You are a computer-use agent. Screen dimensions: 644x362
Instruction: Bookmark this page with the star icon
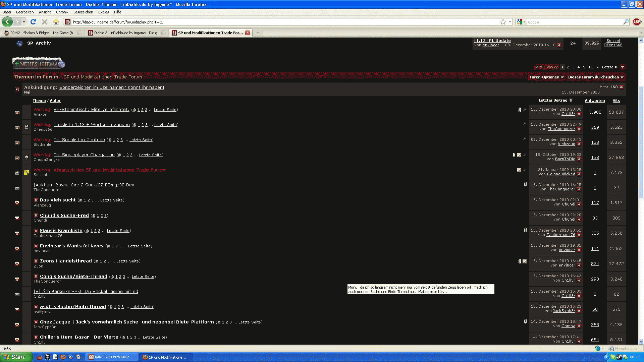pos(503,22)
